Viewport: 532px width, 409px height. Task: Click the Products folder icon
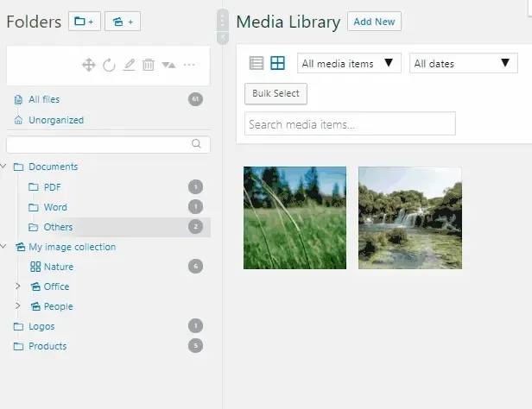click(x=18, y=346)
